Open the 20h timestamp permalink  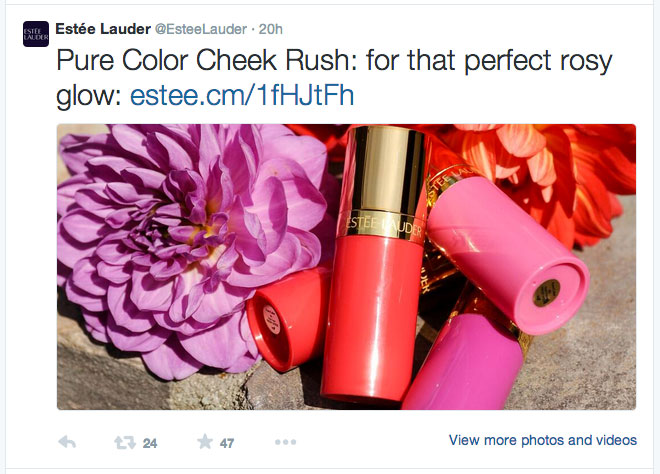[270, 27]
